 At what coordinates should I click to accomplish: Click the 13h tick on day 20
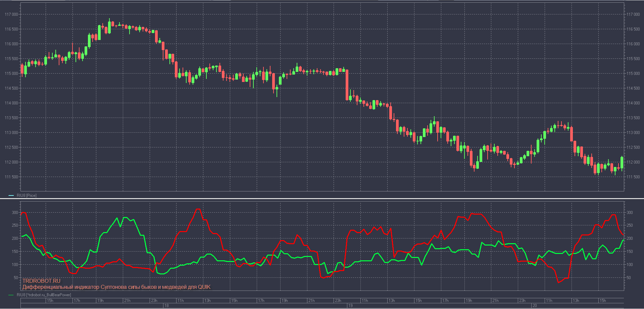pos(576,301)
